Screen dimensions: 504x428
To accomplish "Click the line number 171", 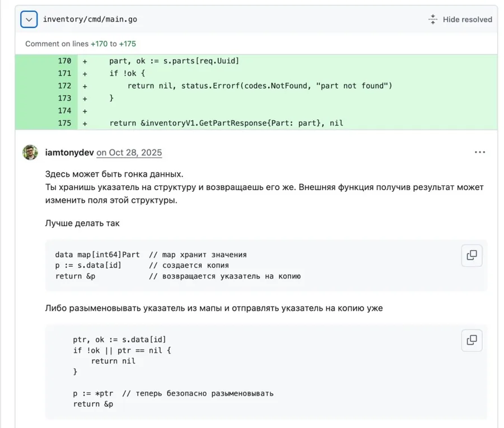I will pos(64,73).
